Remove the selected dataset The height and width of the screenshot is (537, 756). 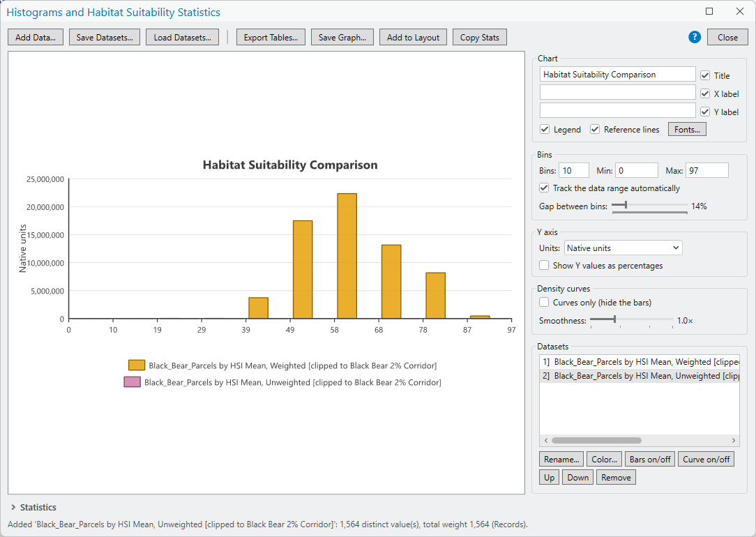pos(616,477)
